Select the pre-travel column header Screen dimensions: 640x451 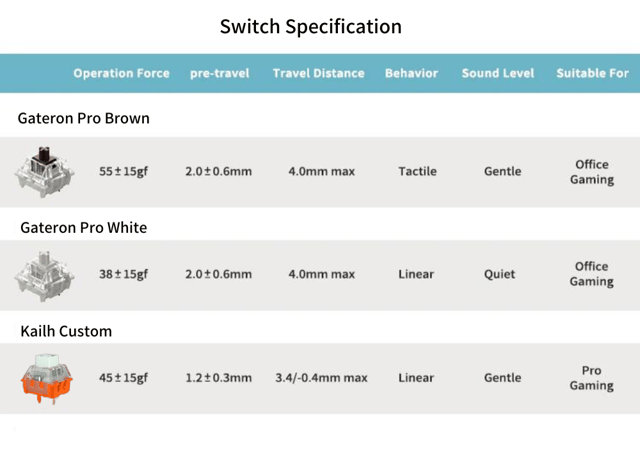219,73
